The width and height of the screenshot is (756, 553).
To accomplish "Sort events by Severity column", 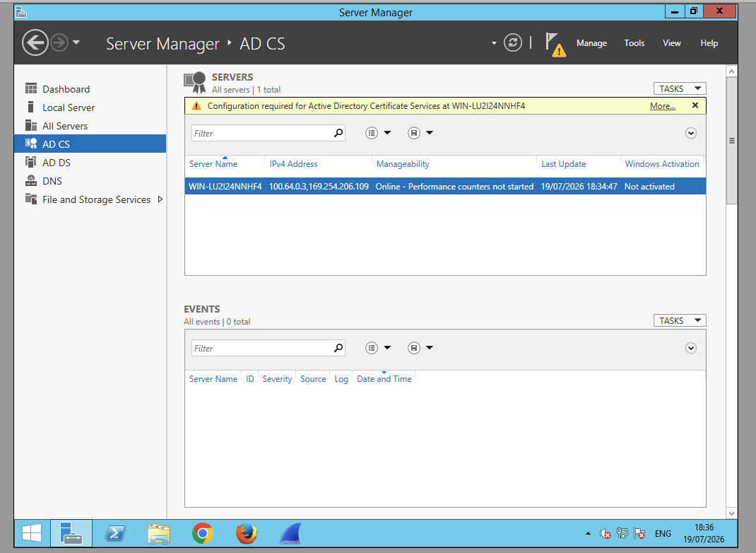I will tap(277, 379).
